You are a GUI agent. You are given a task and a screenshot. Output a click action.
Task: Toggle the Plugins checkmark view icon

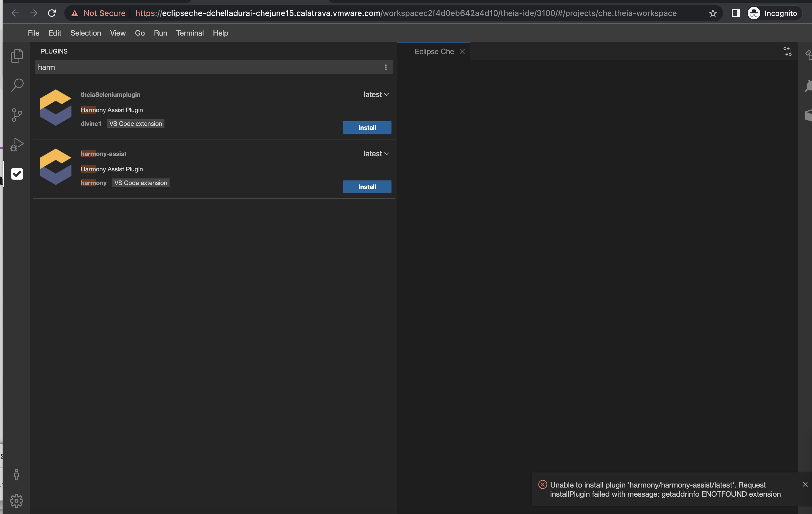point(17,174)
